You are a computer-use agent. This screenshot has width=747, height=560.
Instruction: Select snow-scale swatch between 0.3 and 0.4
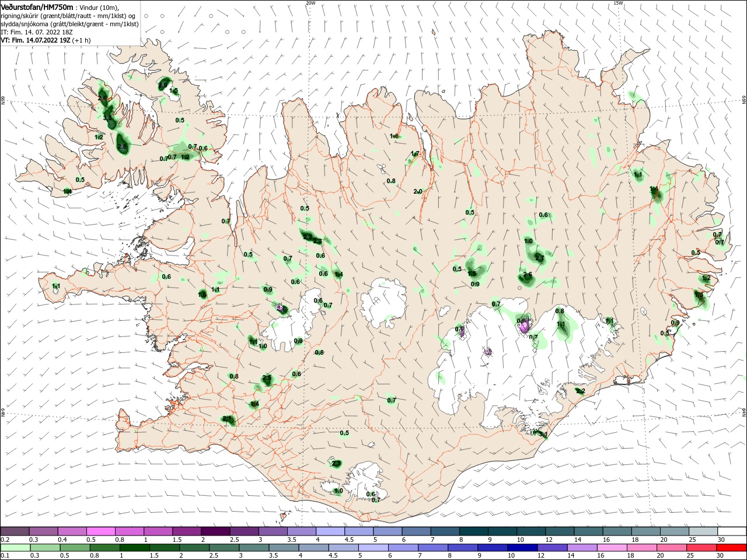tap(44, 531)
